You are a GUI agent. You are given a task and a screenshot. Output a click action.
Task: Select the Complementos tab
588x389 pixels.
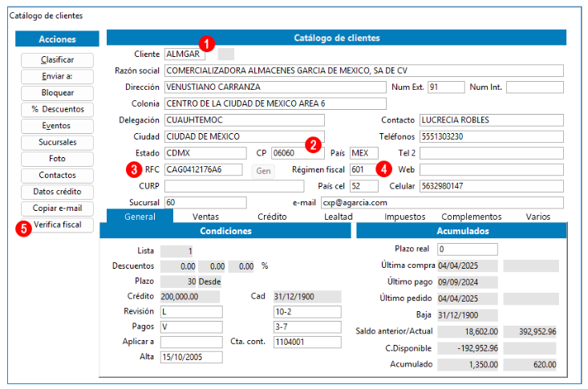472,217
